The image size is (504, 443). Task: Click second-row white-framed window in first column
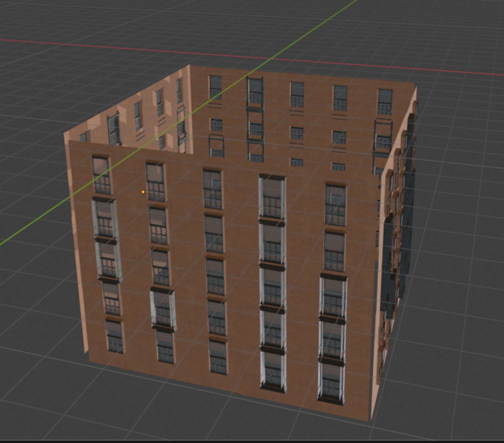click(105, 219)
